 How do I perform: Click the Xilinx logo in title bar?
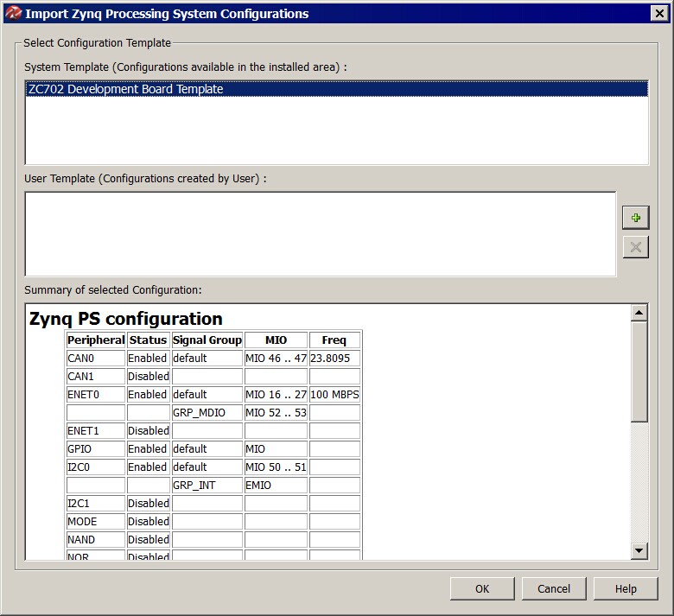[x=13, y=14]
